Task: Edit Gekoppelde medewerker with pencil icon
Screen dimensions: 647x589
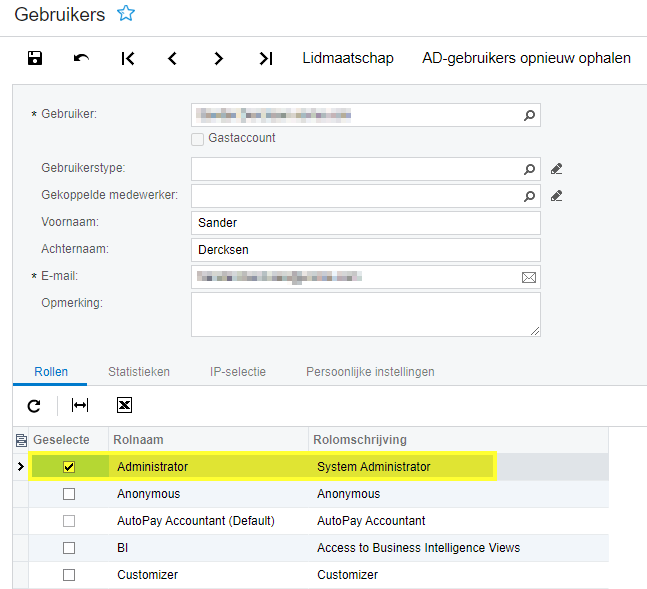Action: pyautogui.click(x=557, y=196)
